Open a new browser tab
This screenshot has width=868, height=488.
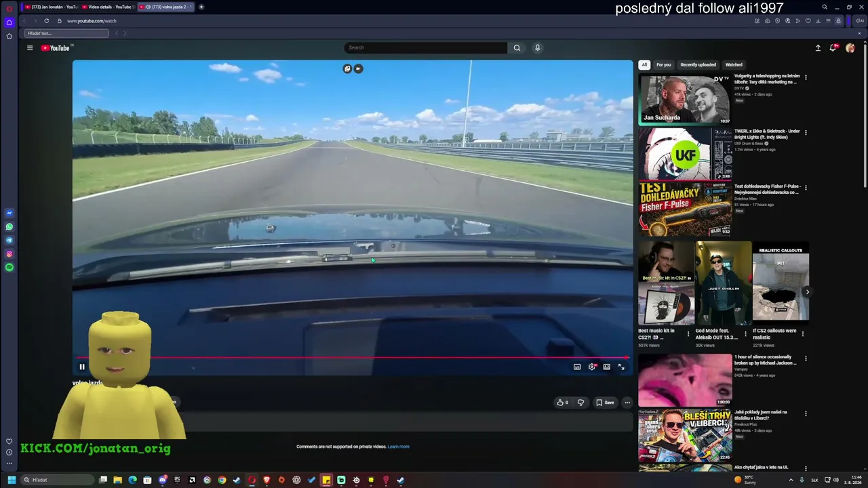(x=201, y=7)
